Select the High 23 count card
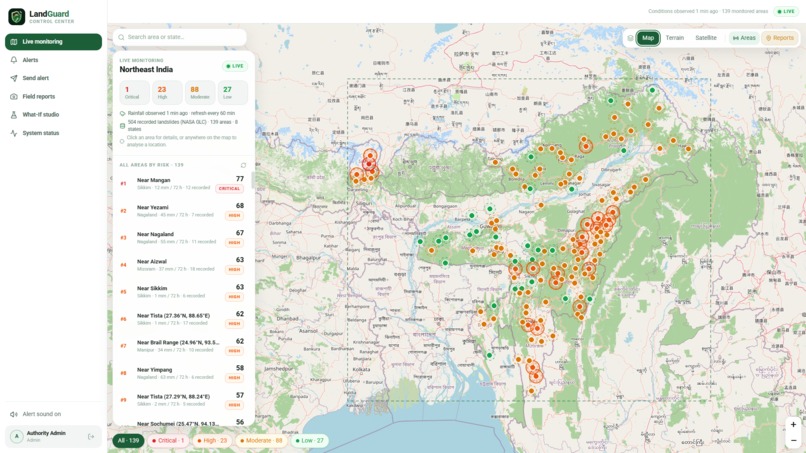Viewport: 806px width, 453px height. (x=167, y=93)
